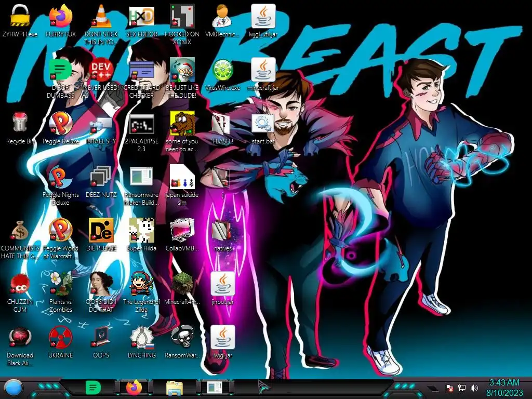Open green chat app on taskbar
Viewport: 532px width, 399px height.
pos(94,388)
